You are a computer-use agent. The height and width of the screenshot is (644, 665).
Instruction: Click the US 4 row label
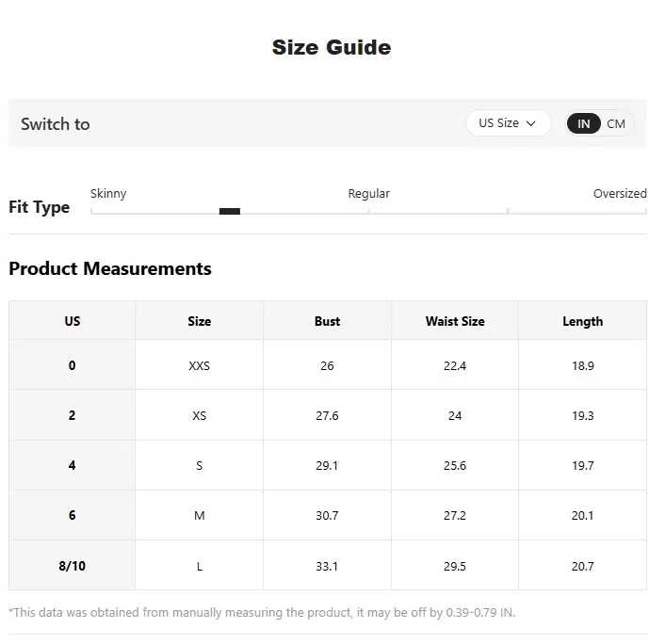click(x=73, y=465)
